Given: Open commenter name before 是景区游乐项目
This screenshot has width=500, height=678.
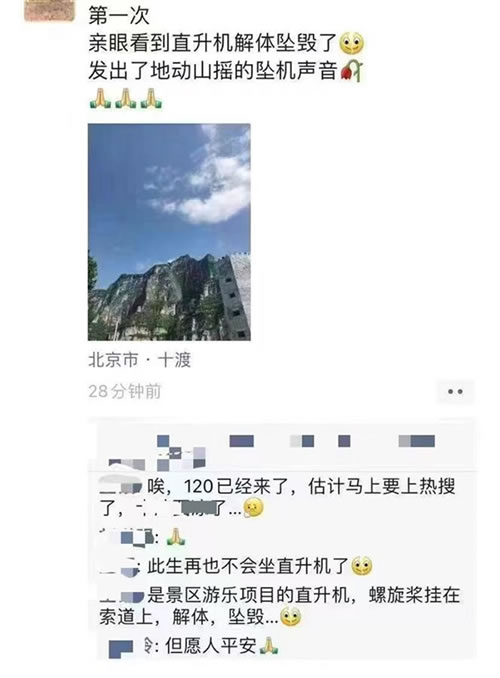Looking at the screenshot, I should [x=122, y=596].
